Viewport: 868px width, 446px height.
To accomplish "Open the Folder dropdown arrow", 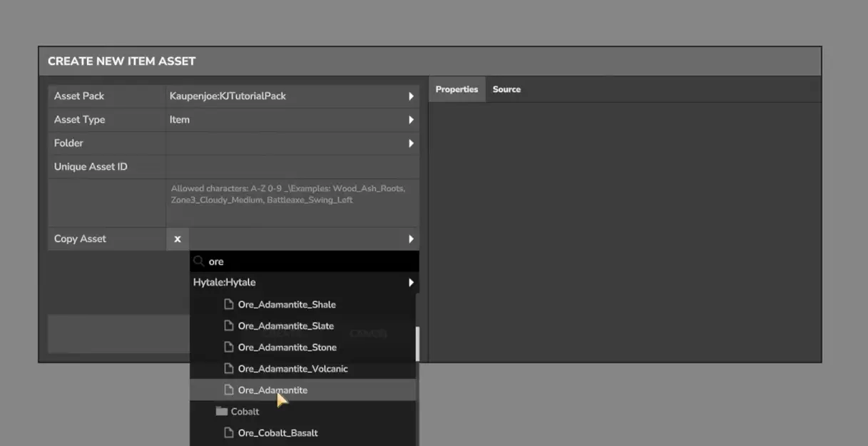I will pos(411,143).
